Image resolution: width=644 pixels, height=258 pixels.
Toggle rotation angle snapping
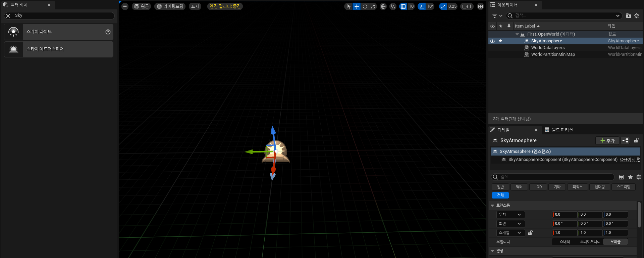point(422,6)
